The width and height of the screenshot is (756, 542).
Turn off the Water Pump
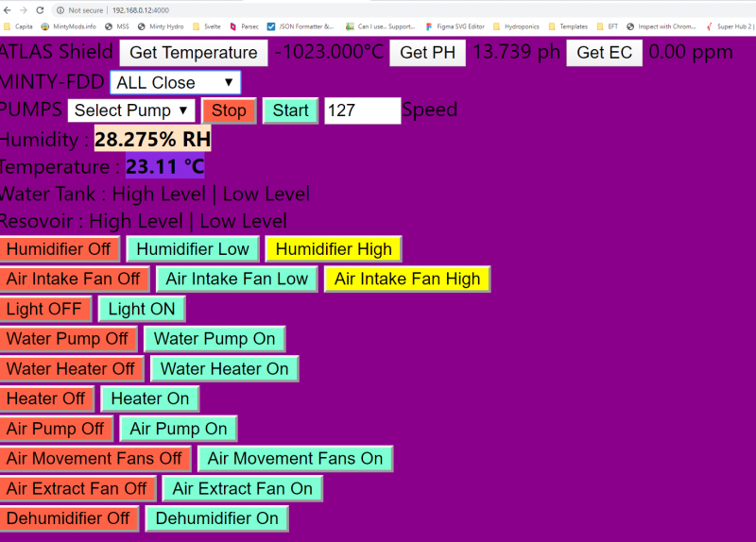click(67, 339)
